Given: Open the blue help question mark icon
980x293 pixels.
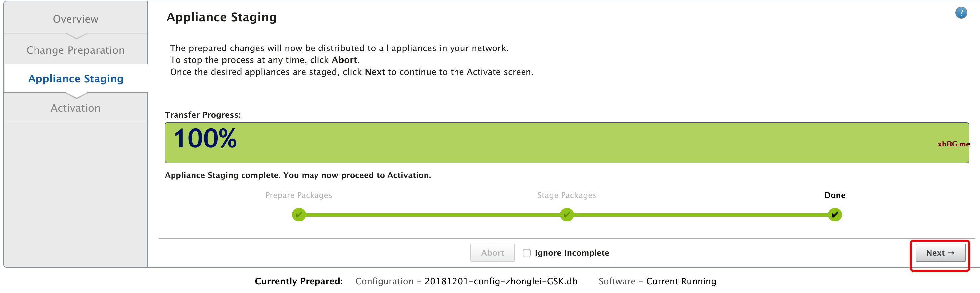Looking at the screenshot, I should click(x=961, y=13).
